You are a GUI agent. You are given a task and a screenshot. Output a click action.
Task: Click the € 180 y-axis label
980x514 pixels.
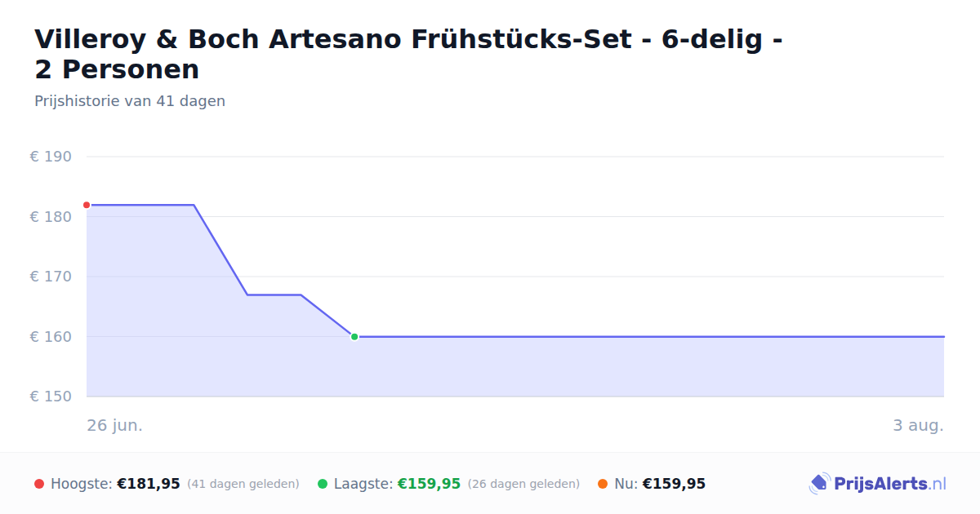(51, 217)
